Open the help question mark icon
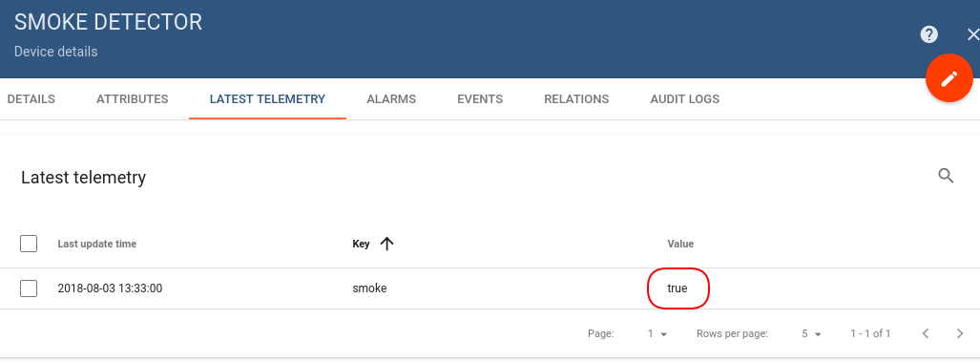The width and height of the screenshot is (980, 363). click(x=928, y=35)
